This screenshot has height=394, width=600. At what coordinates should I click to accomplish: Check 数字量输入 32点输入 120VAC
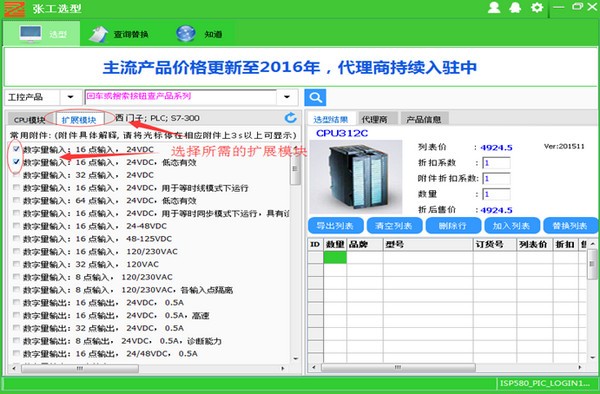coord(16,264)
